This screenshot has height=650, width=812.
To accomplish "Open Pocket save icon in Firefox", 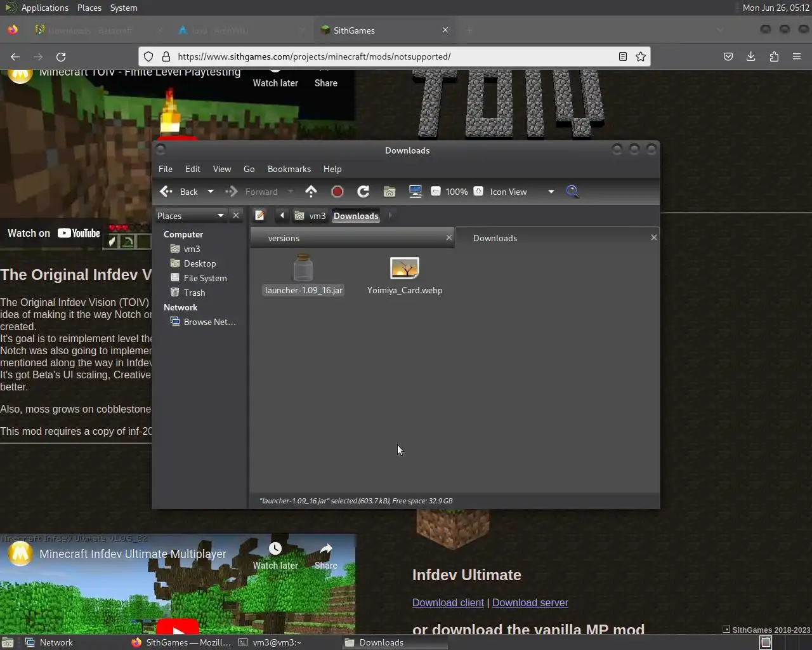I will (728, 56).
